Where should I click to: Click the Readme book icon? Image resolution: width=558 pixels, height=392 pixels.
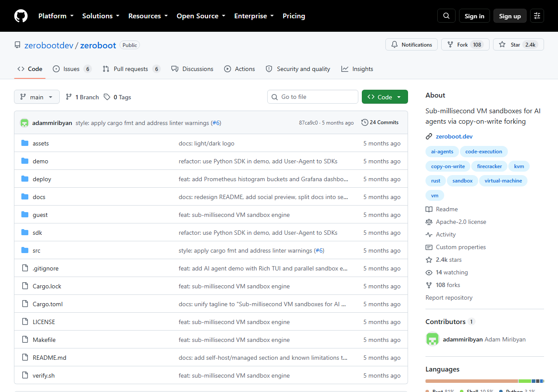click(x=429, y=209)
